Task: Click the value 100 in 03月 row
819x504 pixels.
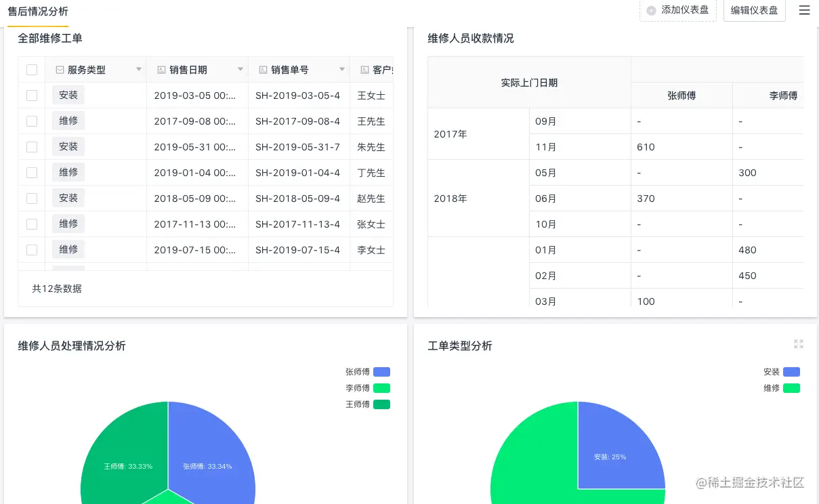Action: click(x=646, y=301)
